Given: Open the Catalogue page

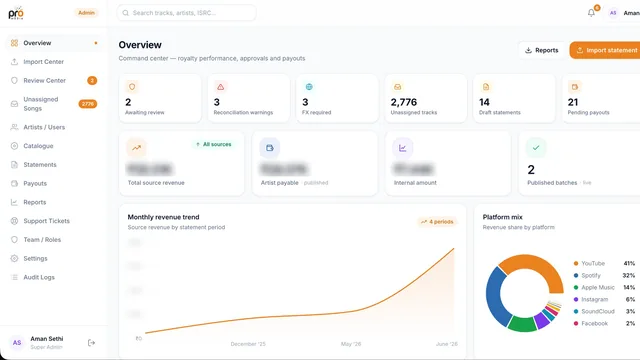Looking at the screenshot, I should click(54, 146).
